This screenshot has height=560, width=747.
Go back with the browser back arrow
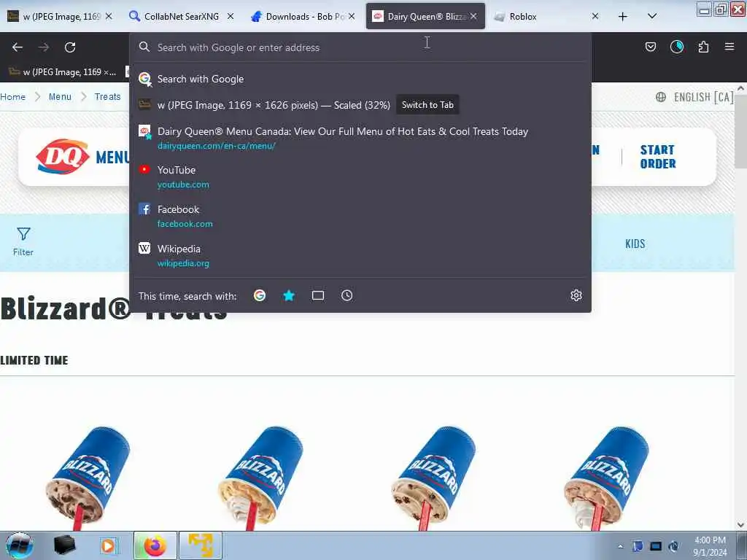[x=18, y=47]
